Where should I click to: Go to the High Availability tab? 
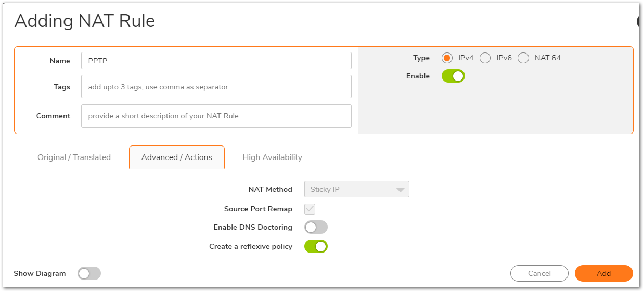click(x=272, y=157)
